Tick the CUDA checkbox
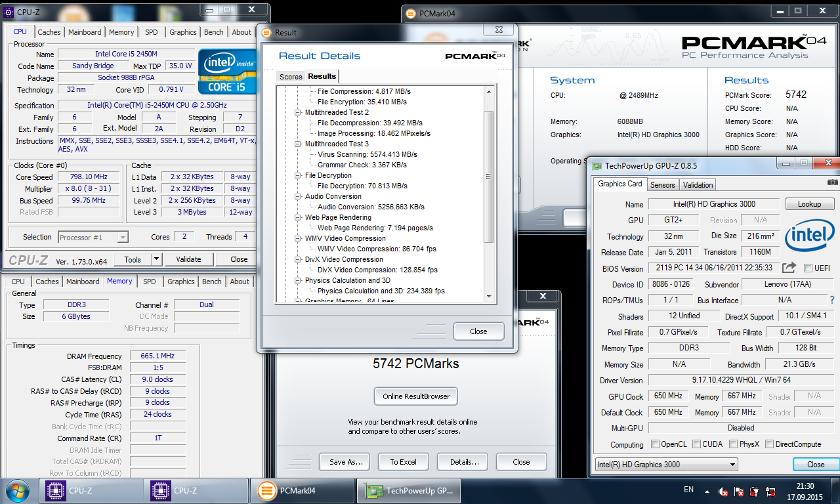The height and width of the screenshot is (504, 840). (696, 444)
